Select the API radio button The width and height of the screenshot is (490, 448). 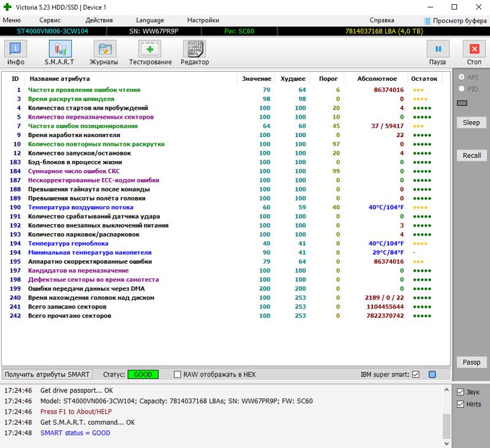tap(462, 77)
